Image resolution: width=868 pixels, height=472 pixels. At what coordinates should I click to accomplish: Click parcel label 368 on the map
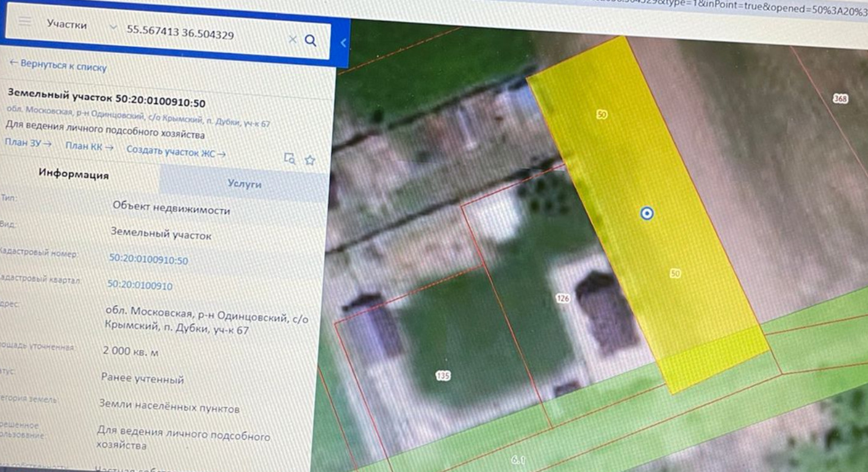point(841,99)
